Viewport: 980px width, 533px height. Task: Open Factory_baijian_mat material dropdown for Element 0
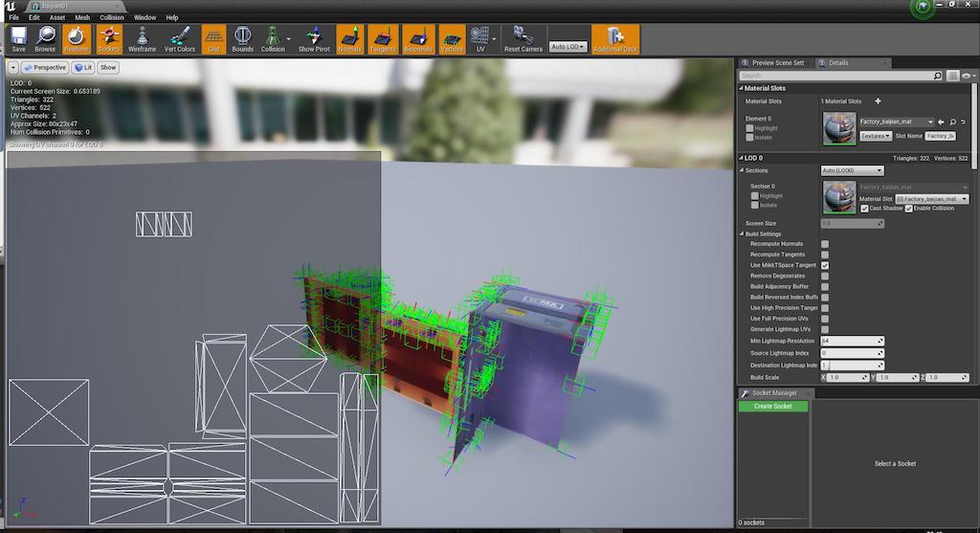coord(896,122)
